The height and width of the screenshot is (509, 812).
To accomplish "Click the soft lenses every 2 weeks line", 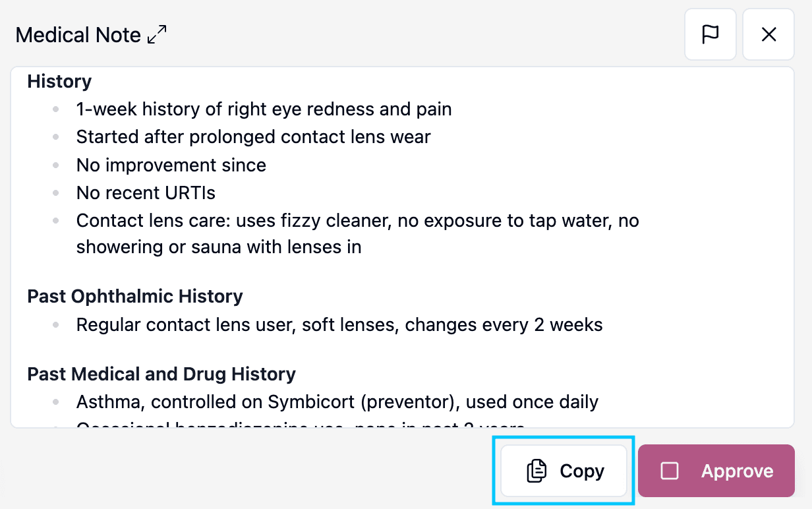I will pos(339,325).
